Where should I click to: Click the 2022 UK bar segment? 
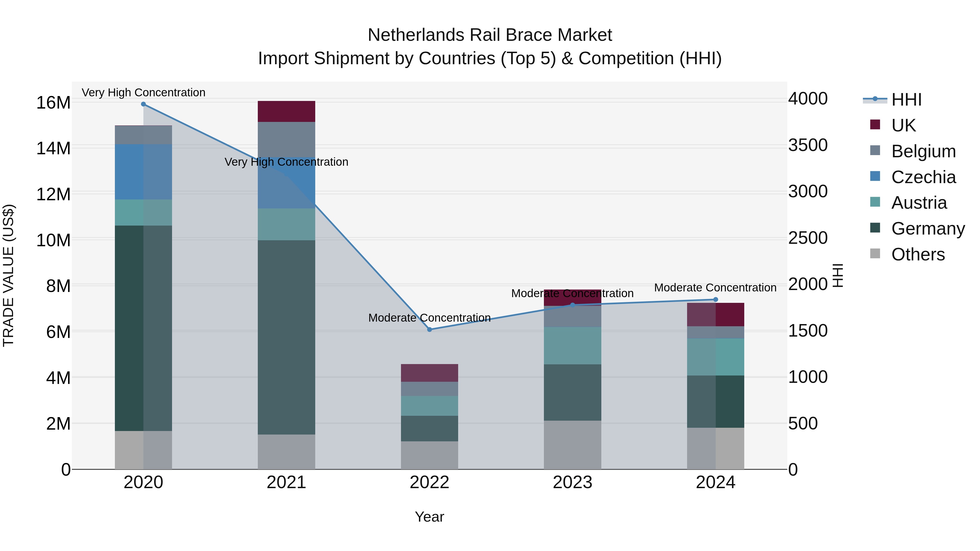point(430,373)
